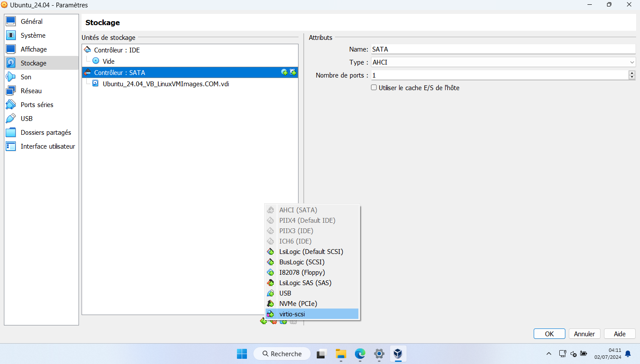Click the LsiLogic Default SCSI add icon
The image size is (640, 364).
click(x=271, y=252)
